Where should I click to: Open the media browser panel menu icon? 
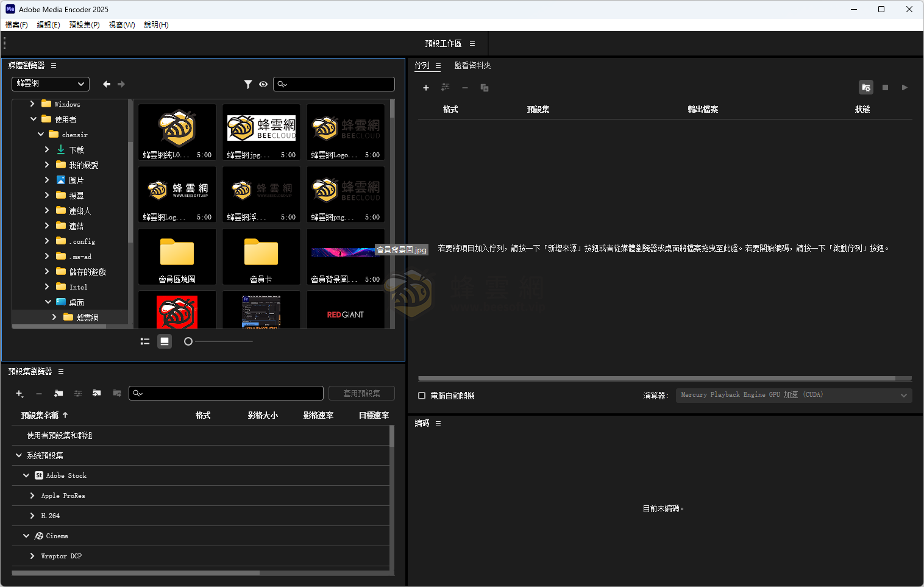point(54,65)
